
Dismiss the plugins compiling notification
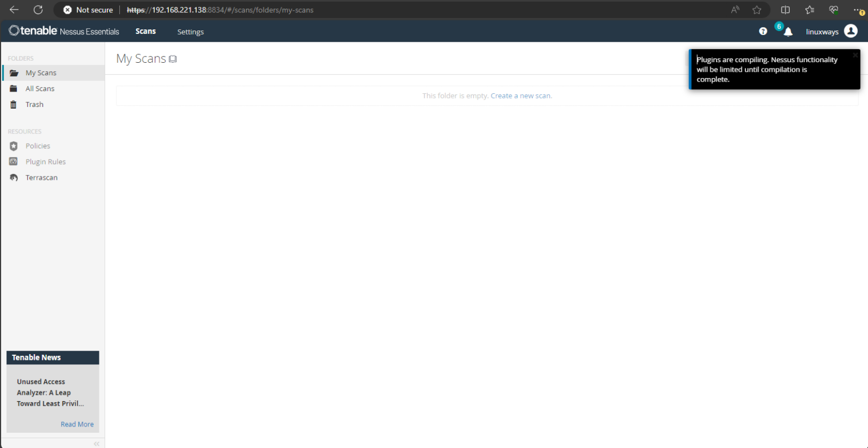pyautogui.click(x=854, y=55)
